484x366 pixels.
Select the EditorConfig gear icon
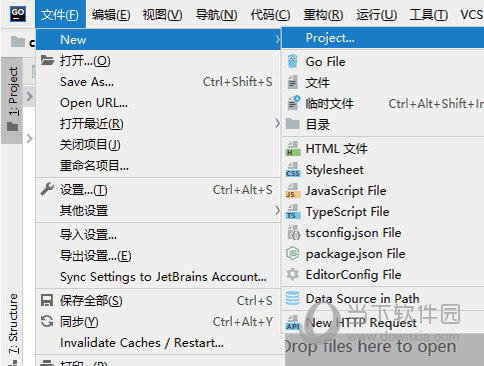tap(293, 275)
